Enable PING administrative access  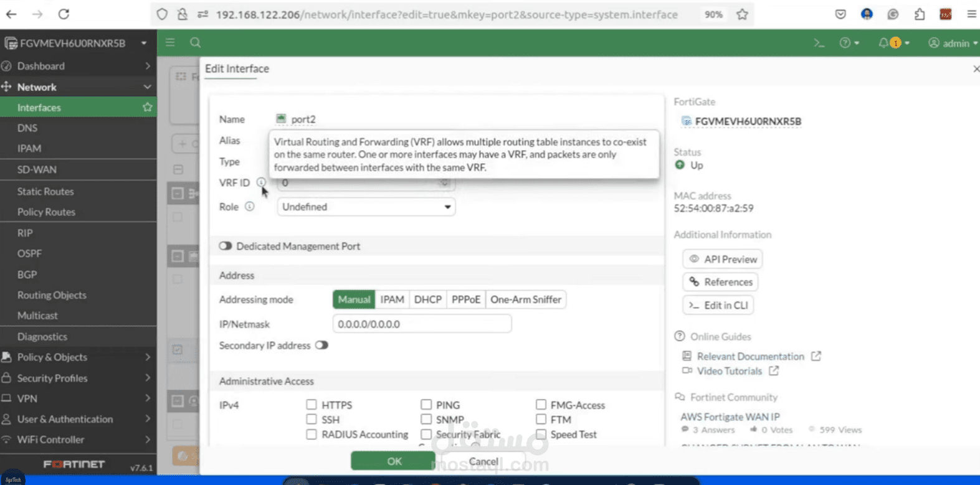coord(426,405)
